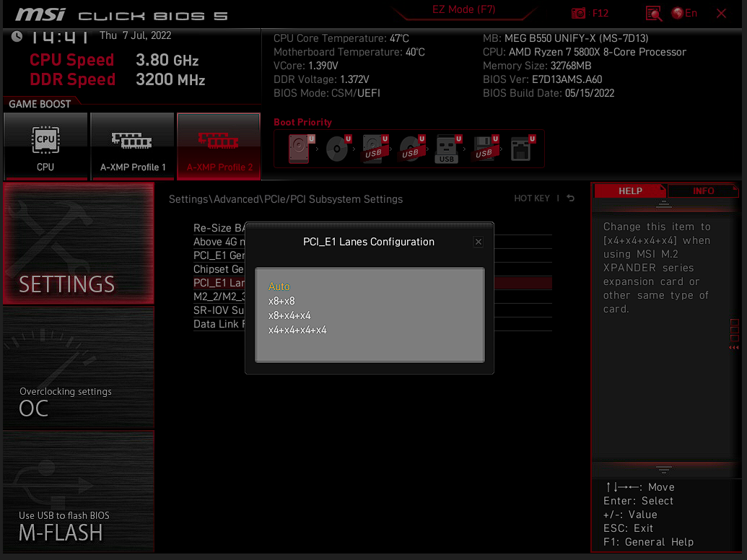This screenshot has width=747, height=560.
Task: Switch to the HELP tab
Action: [x=630, y=191]
